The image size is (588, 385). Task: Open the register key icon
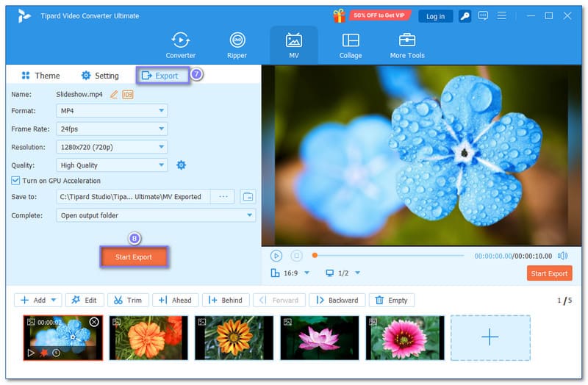click(465, 16)
